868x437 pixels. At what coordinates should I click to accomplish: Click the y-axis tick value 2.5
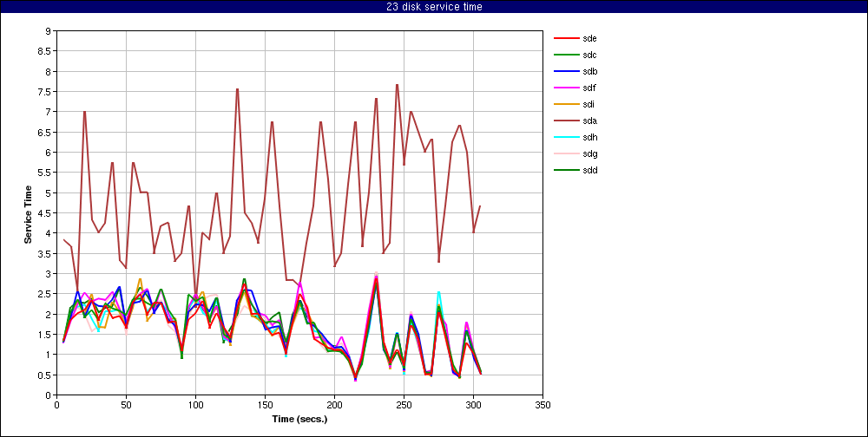point(46,294)
